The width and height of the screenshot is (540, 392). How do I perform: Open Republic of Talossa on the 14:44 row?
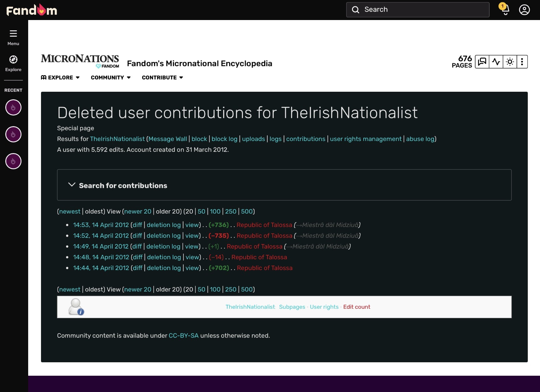tap(265, 268)
